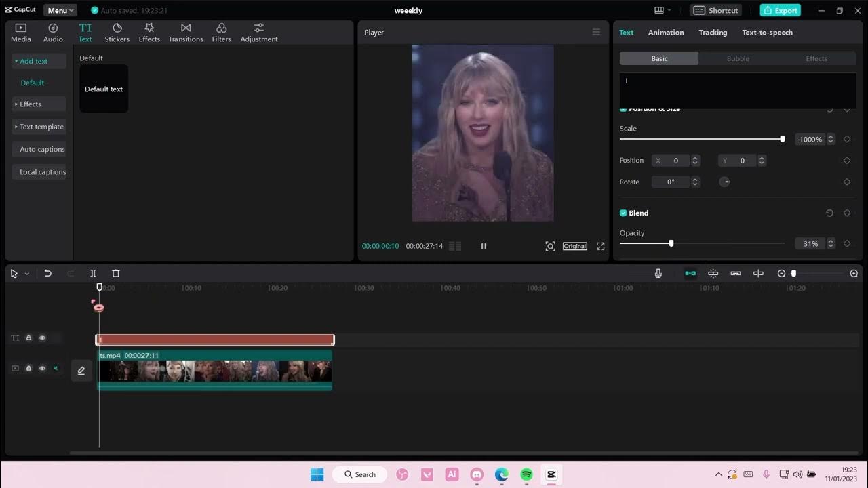868x488 pixels.
Task: Open the Audio panel
Action: [x=53, y=33]
